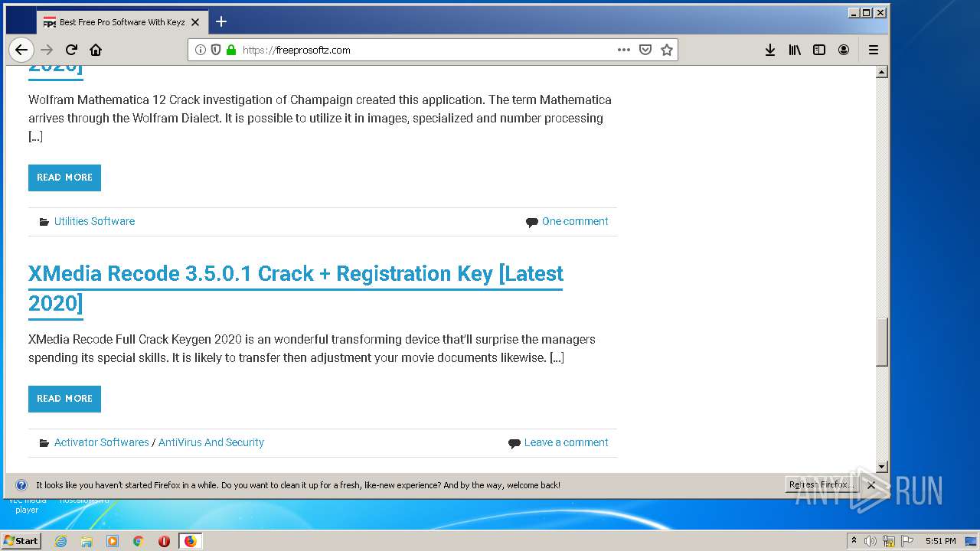Close the Best Free Pro Software tab

(x=195, y=22)
